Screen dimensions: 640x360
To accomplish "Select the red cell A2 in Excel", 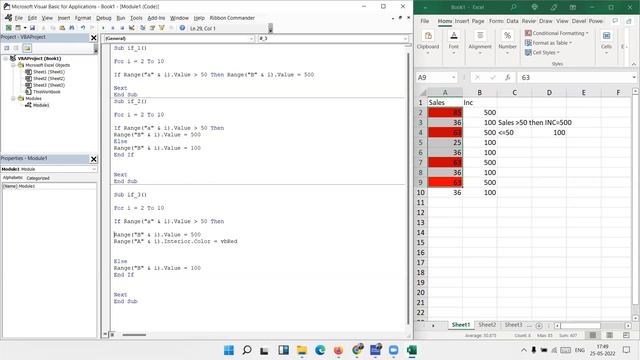I will tap(445, 112).
